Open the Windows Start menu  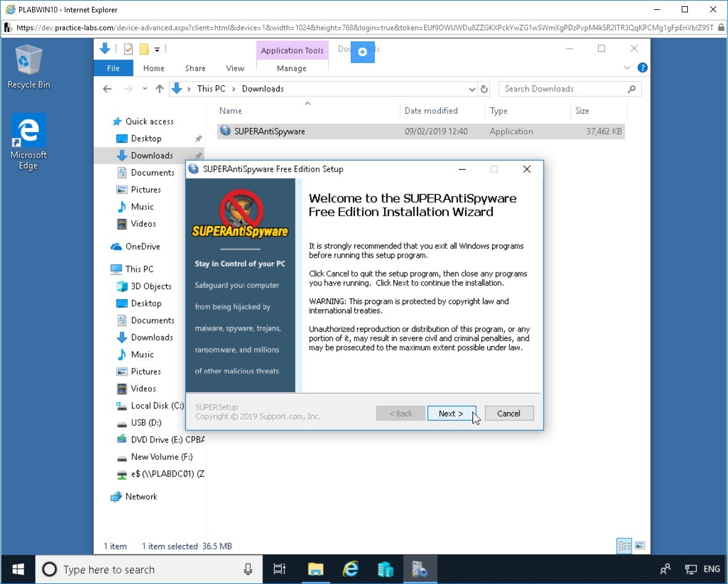[x=18, y=569]
